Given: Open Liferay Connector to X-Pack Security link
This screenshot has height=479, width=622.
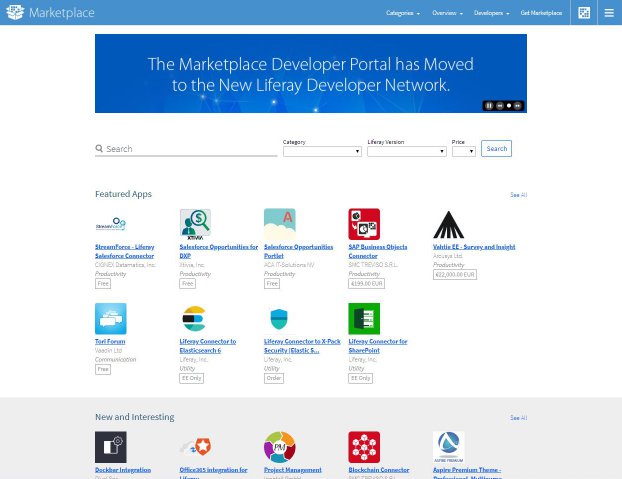Looking at the screenshot, I should [302, 346].
